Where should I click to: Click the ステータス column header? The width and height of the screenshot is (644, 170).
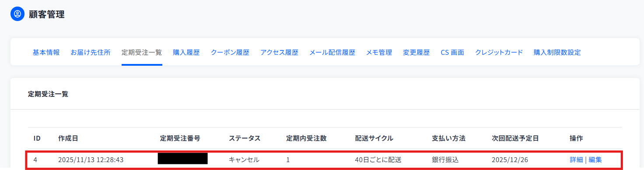pos(245,138)
